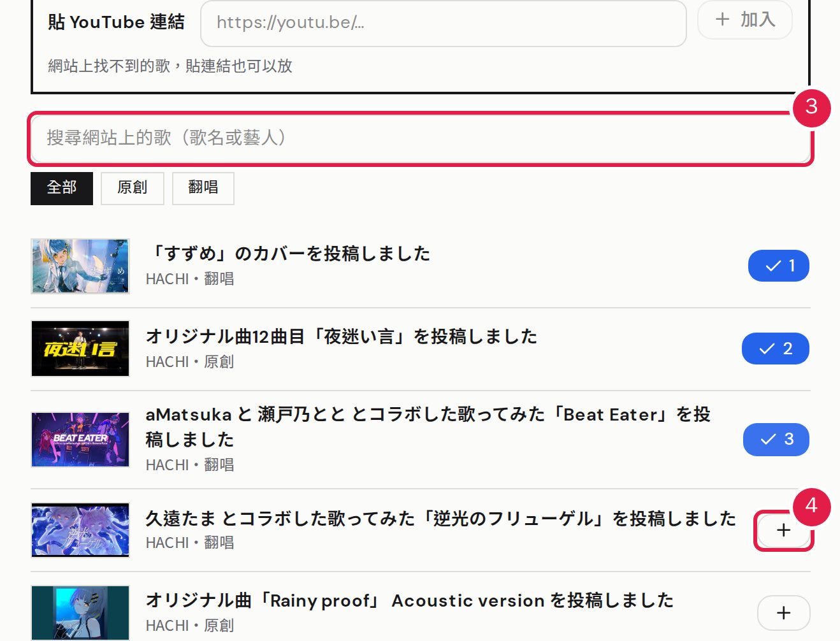Click the YouTube link URL input field
Image resolution: width=840 pixels, height=641 pixels.
pos(443,23)
